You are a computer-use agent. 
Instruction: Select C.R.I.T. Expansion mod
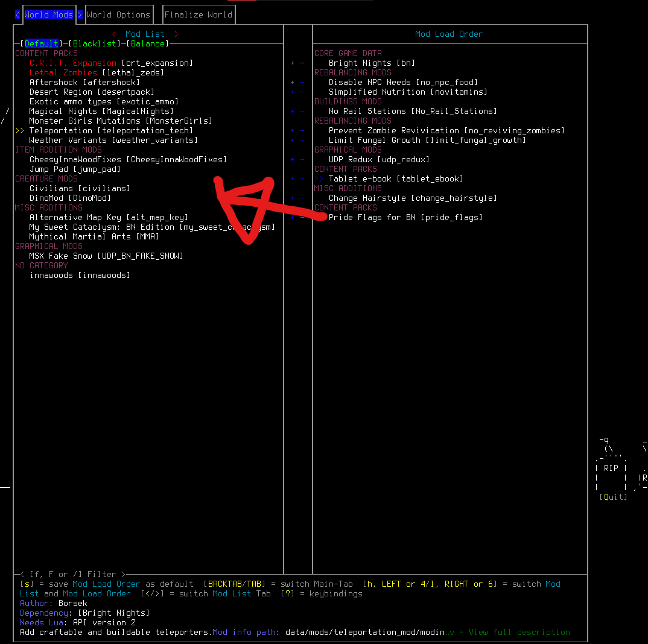[111, 63]
